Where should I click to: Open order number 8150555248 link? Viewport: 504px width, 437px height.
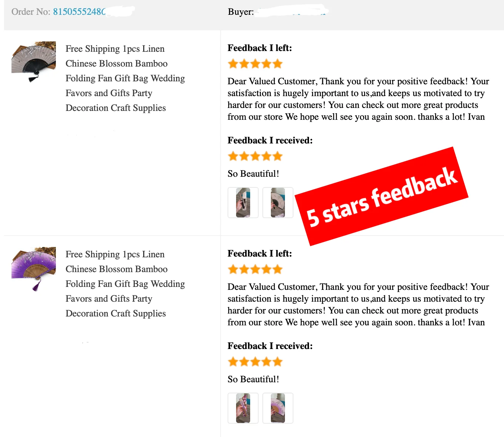click(79, 12)
